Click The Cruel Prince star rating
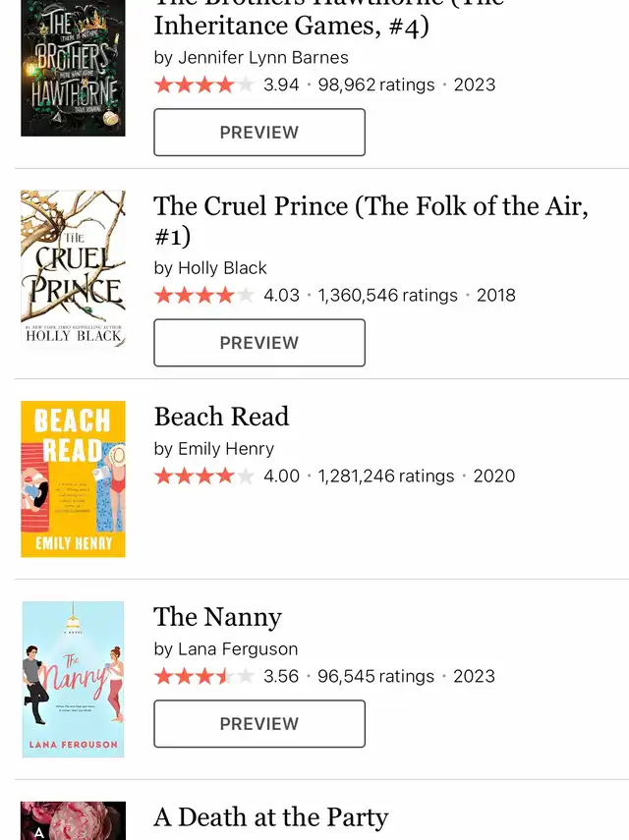Screen dimensions: 629x840 click(x=203, y=296)
